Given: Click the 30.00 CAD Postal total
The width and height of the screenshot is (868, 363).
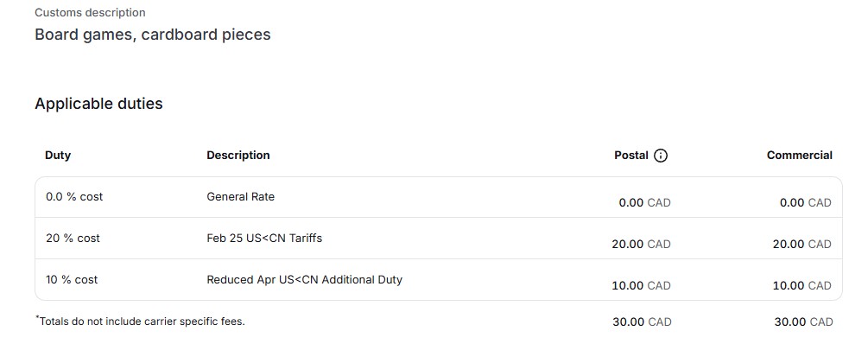Looking at the screenshot, I should point(641,322).
